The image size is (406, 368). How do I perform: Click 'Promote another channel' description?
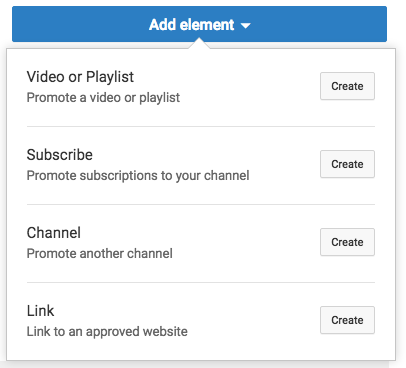(x=100, y=253)
